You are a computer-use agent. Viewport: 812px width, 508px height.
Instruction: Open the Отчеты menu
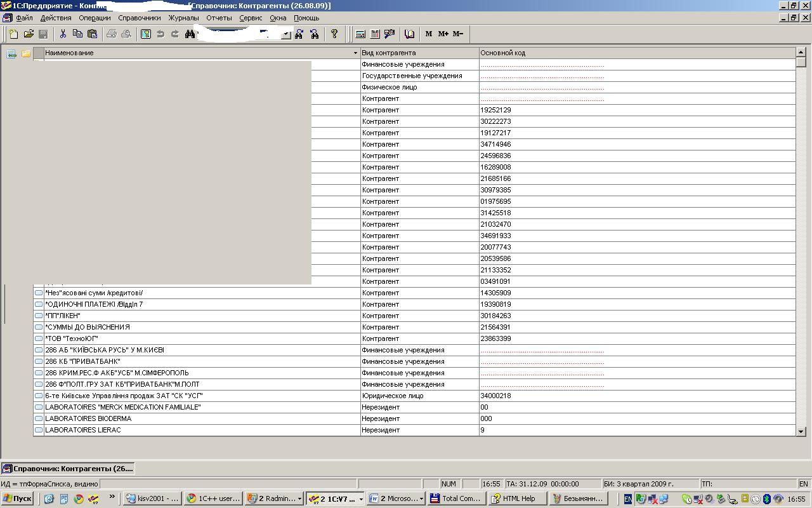click(219, 18)
